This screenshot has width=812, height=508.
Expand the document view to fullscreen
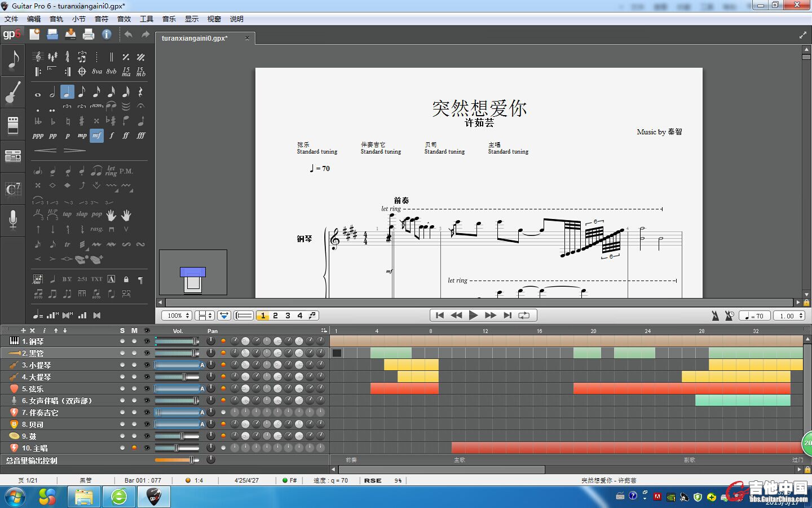pos(802,35)
